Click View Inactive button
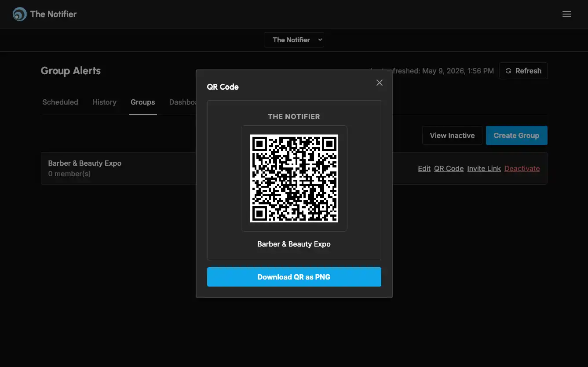588x367 pixels. [452, 135]
